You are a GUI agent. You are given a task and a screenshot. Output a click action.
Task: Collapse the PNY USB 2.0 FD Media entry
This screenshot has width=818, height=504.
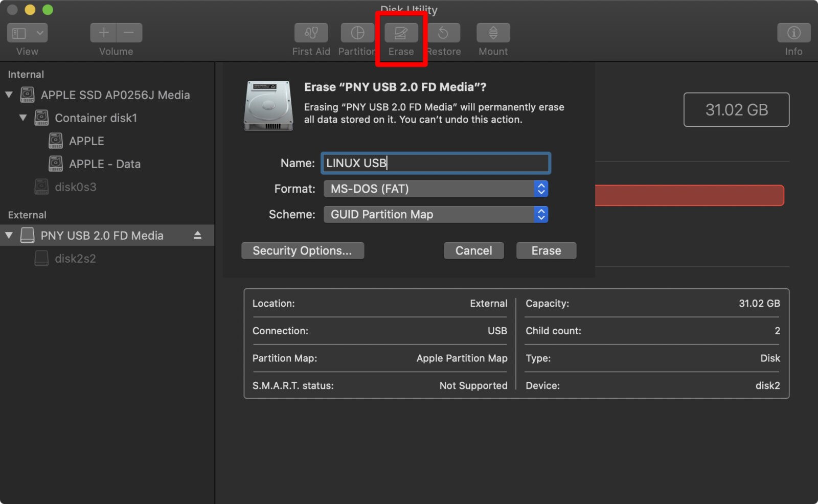coord(9,235)
